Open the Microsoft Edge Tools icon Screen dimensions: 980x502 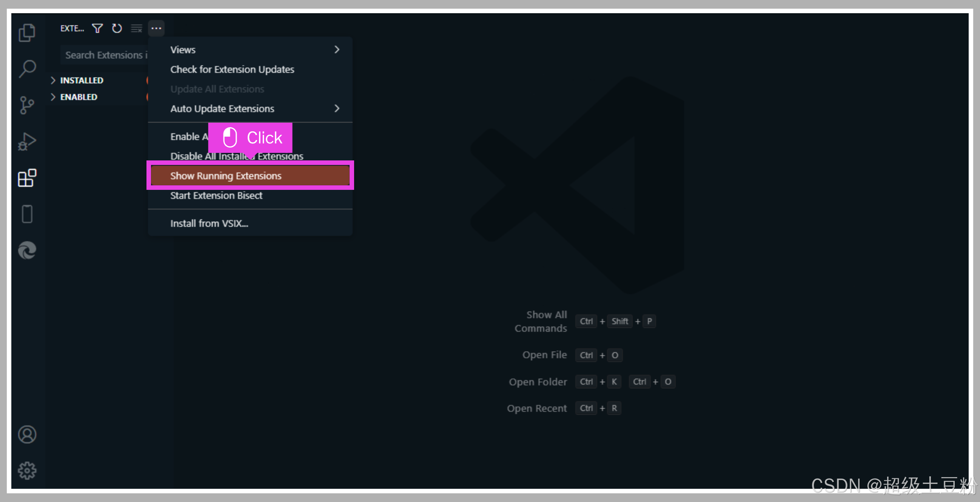(x=27, y=250)
